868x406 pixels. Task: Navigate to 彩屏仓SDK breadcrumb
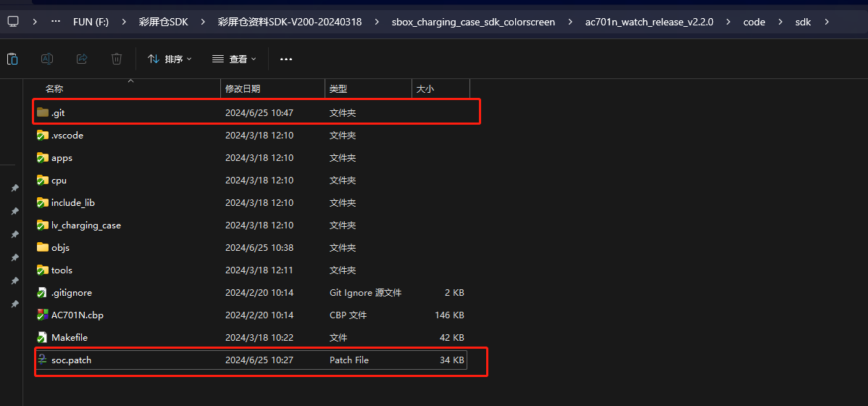pyautogui.click(x=163, y=22)
